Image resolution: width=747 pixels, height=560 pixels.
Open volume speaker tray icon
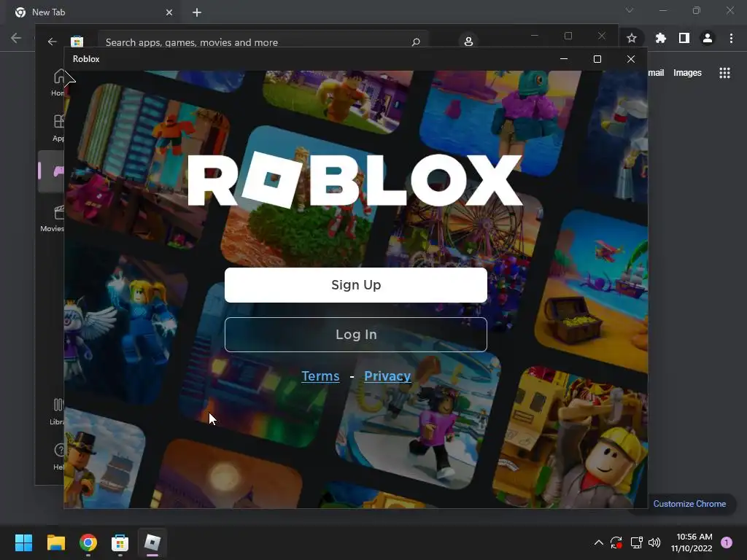tap(654, 542)
